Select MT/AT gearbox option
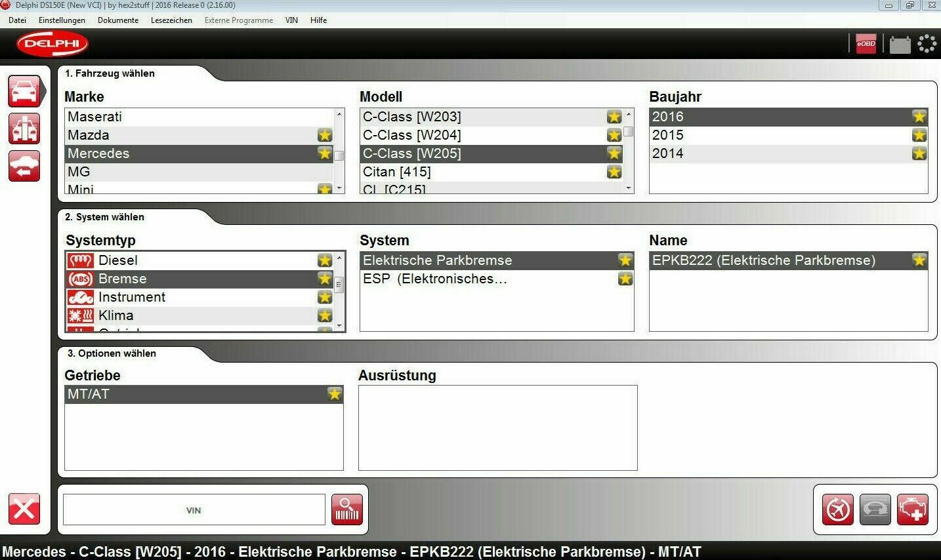Image resolution: width=941 pixels, height=560 pixels. click(204, 394)
